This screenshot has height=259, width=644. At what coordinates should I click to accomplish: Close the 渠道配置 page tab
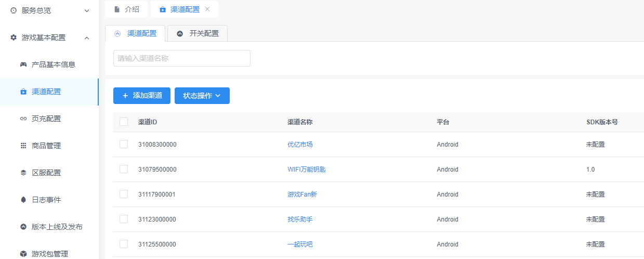(x=207, y=9)
